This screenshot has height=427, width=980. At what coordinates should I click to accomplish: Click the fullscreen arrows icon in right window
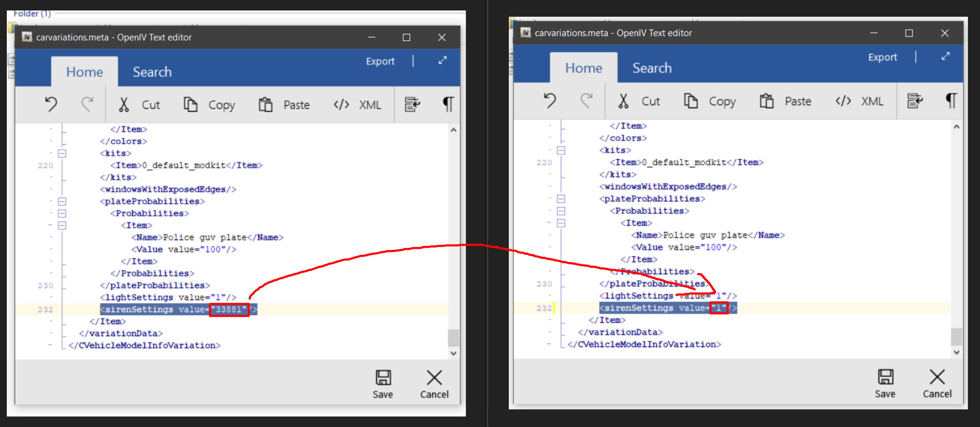(945, 56)
